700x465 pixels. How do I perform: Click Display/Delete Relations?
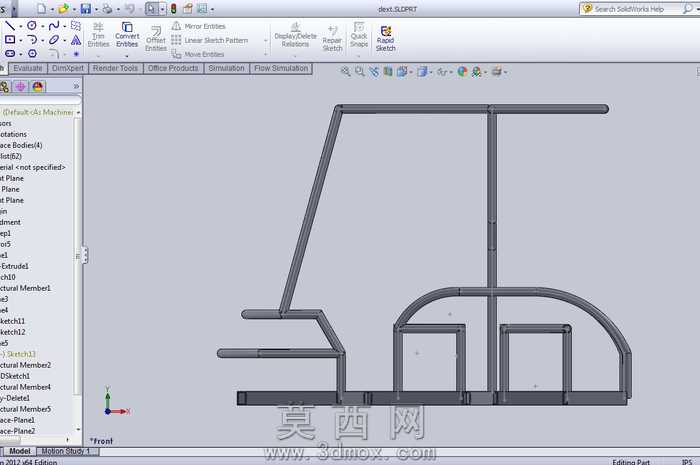[x=295, y=35]
